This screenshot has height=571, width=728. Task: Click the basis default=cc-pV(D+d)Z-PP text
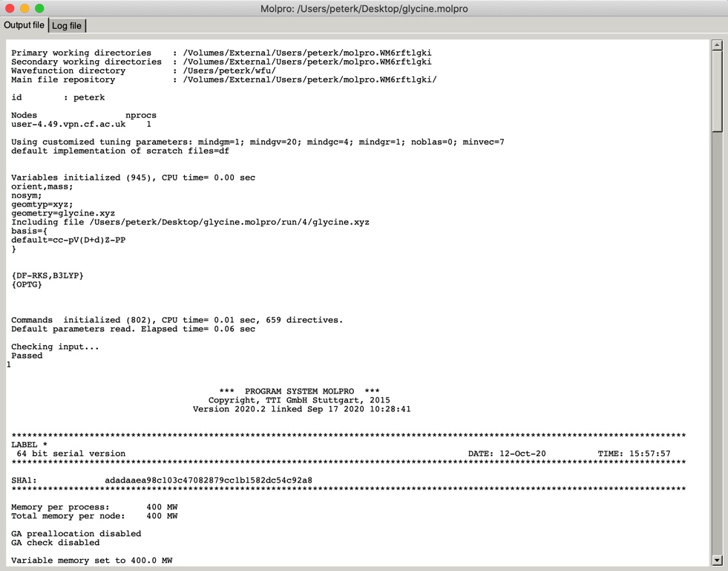point(67,239)
